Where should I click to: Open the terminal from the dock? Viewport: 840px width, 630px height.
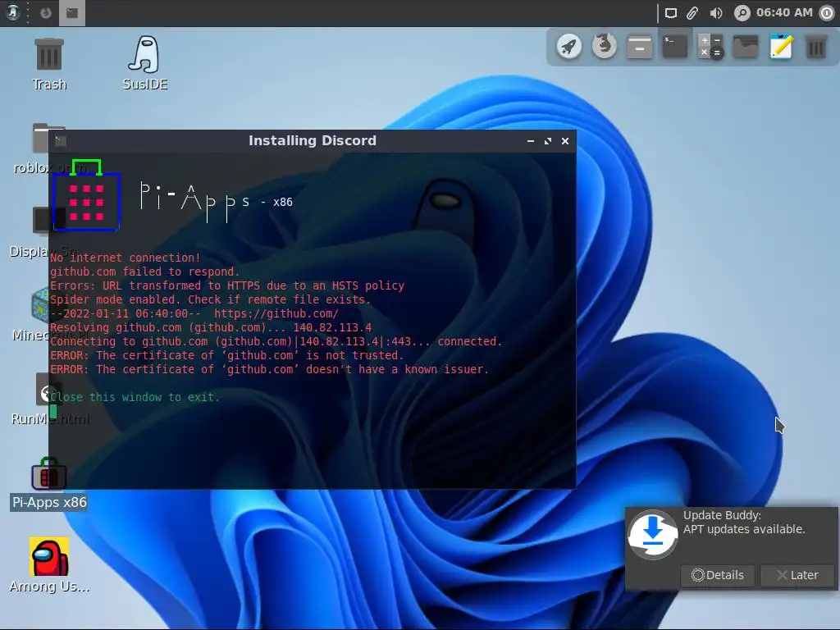pos(675,47)
